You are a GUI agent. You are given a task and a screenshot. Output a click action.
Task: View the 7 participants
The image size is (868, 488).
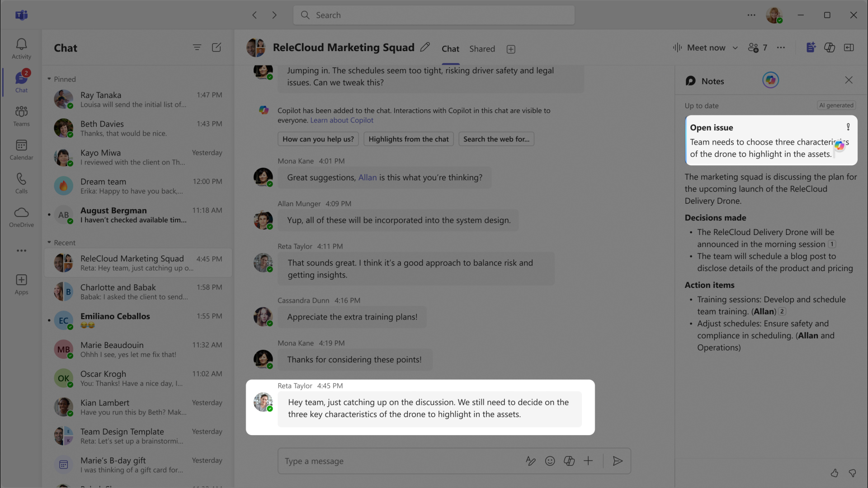point(758,47)
